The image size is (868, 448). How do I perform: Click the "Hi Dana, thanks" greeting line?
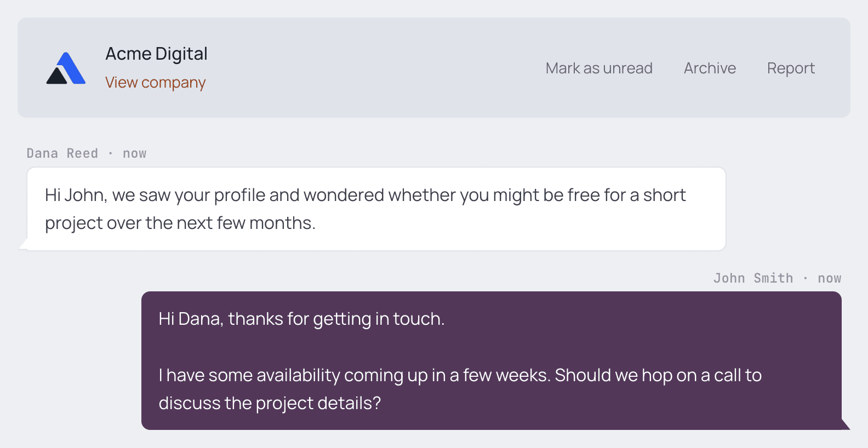(301, 319)
